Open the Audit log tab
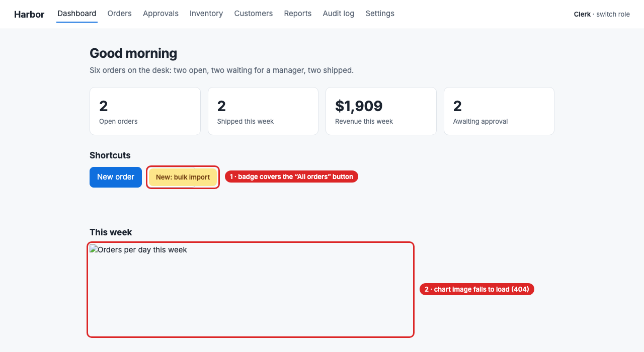 [x=339, y=14]
